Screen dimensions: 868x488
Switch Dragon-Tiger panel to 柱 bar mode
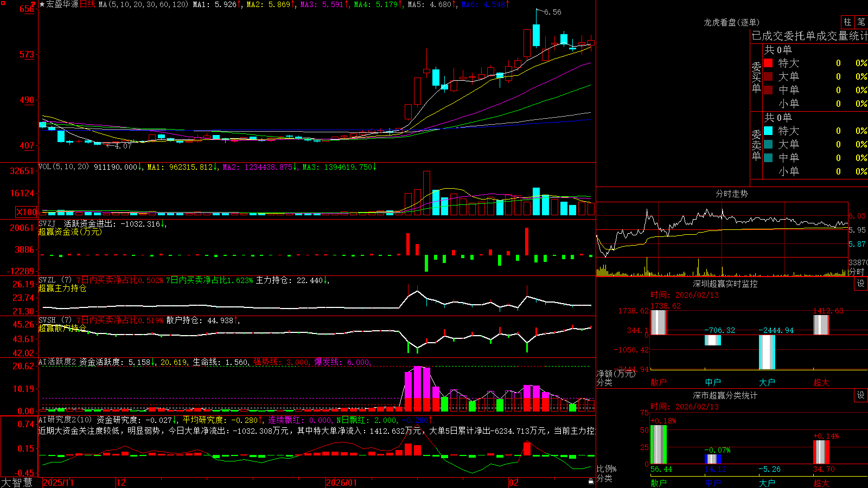click(x=847, y=22)
